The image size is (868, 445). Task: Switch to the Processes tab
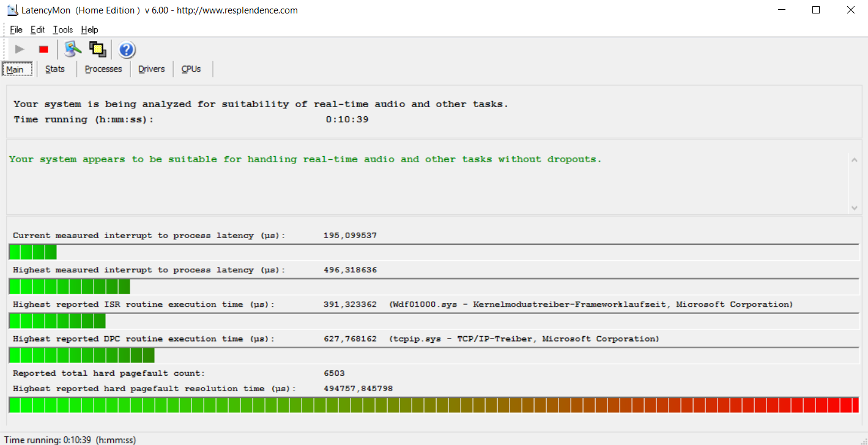[103, 69]
